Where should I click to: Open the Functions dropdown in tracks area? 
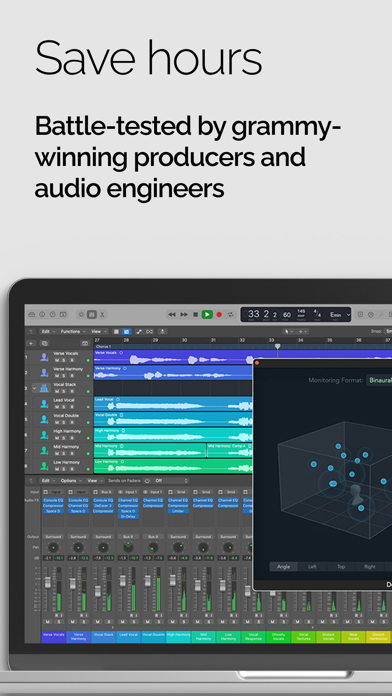tap(71, 331)
